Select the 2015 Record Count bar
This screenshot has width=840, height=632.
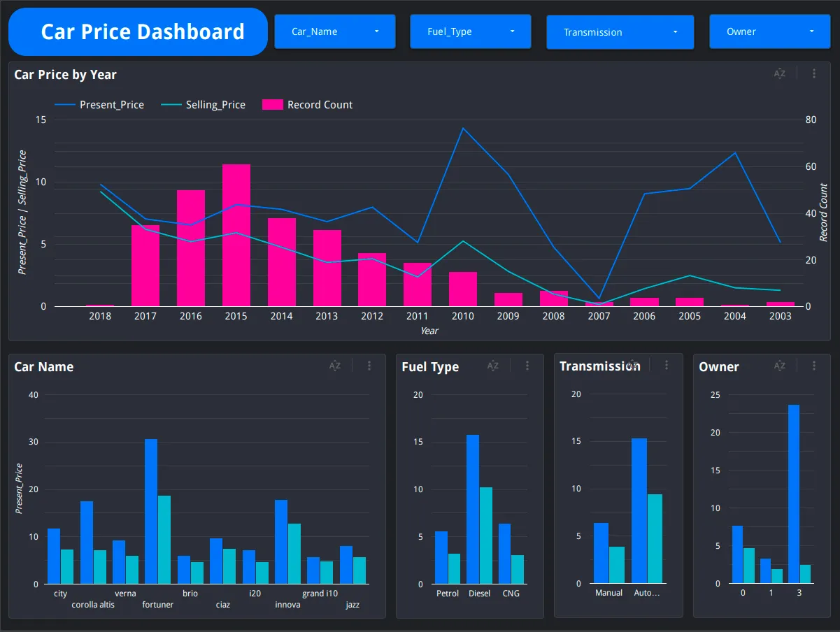click(x=236, y=235)
